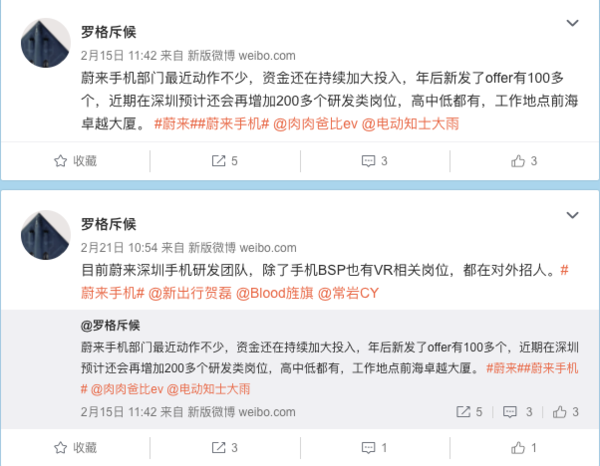Open the @新出行贺磊 mention link
Image resolution: width=600 pixels, height=466 pixels.
[190, 293]
